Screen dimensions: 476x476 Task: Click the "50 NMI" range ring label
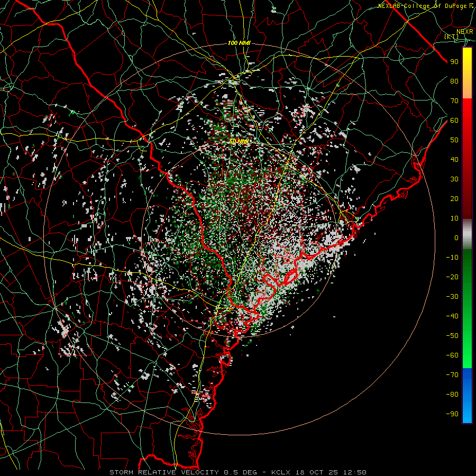click(x=239, y=141)
